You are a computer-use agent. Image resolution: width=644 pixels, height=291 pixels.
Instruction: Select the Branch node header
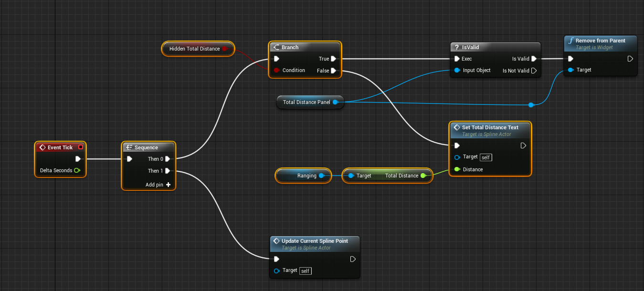pyautogui.click(x=305, y=47)
